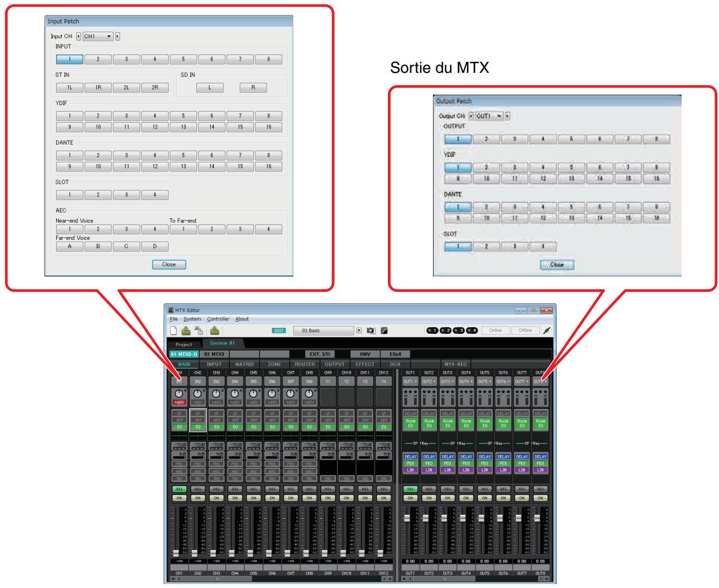
Task: Open the OUT1 output patch button
Action: pyautogui.click(x=411, y=381)
